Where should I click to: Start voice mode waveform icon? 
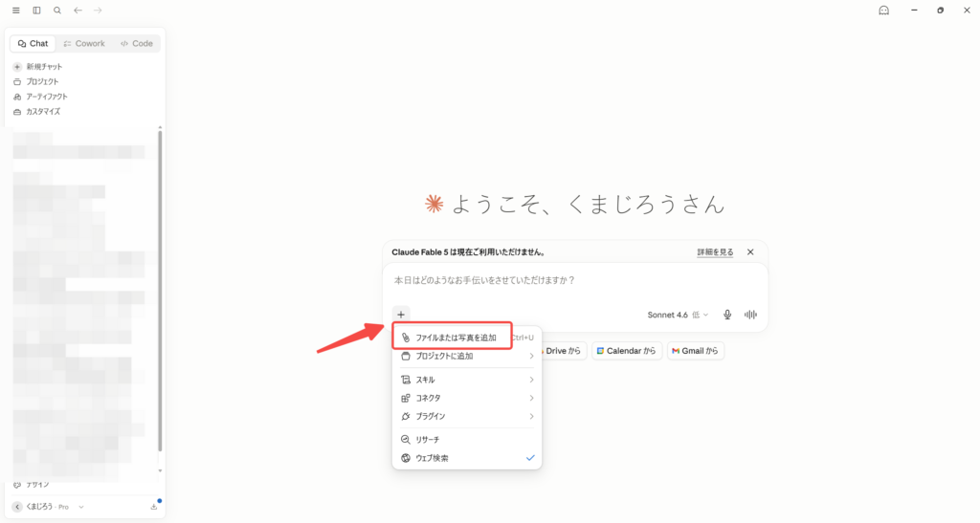click(750, 316)
